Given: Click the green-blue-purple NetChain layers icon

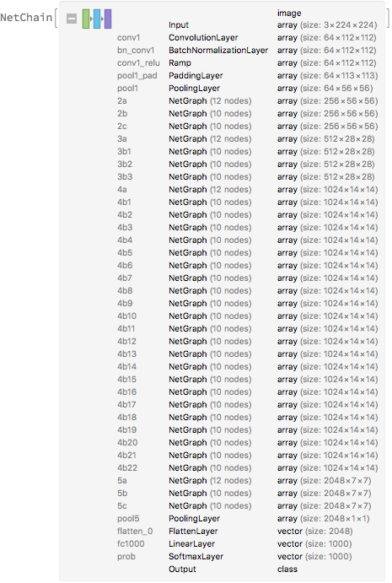Looking at the screenshot, I should pos(97,19).
